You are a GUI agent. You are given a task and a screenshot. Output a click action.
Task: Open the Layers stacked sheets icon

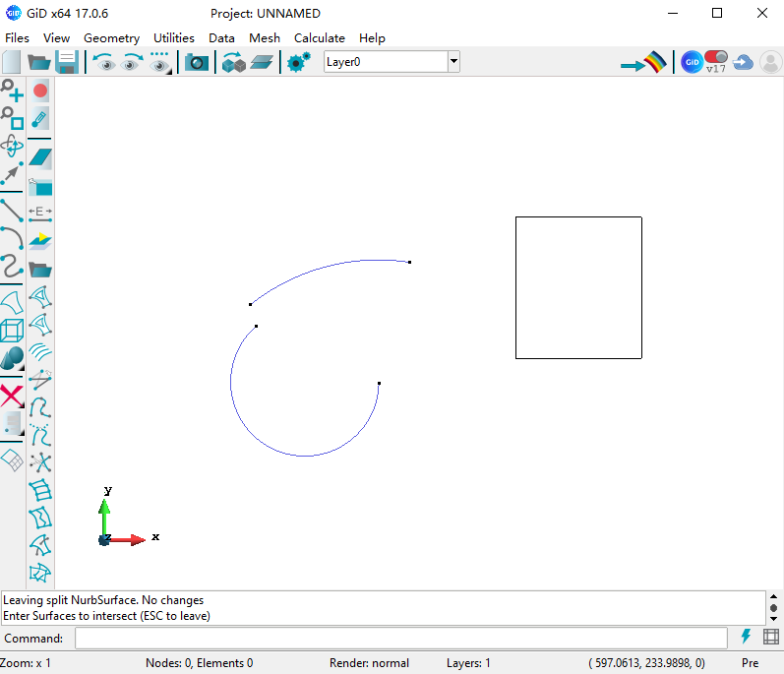point(262,63)
